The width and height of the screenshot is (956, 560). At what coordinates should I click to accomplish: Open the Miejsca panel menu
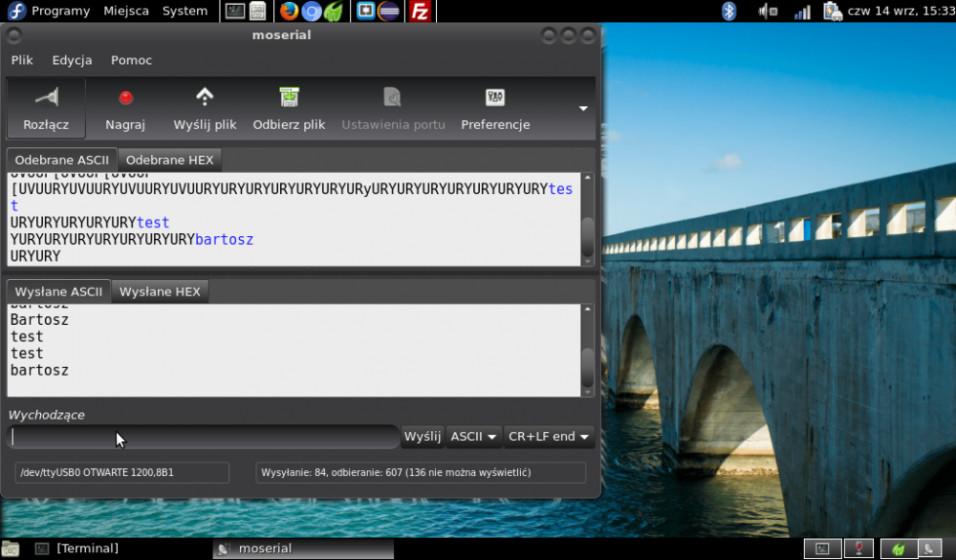click(126, 11)
